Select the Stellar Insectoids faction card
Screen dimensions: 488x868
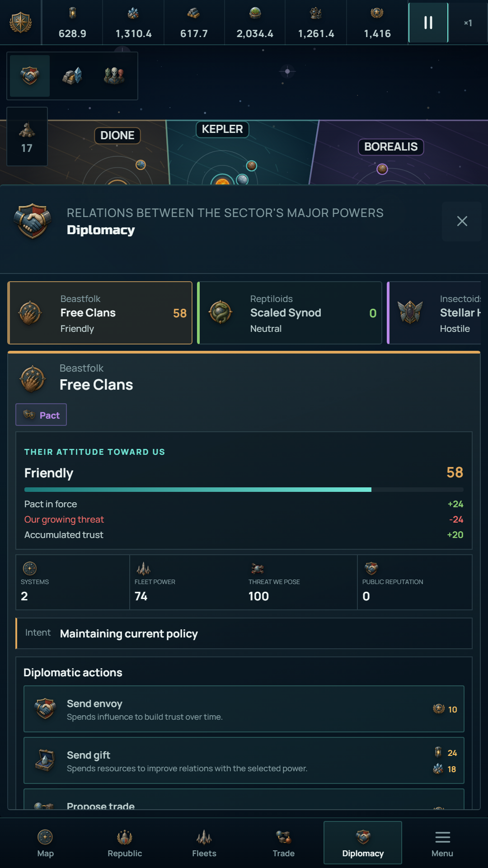tap(434, 313)
